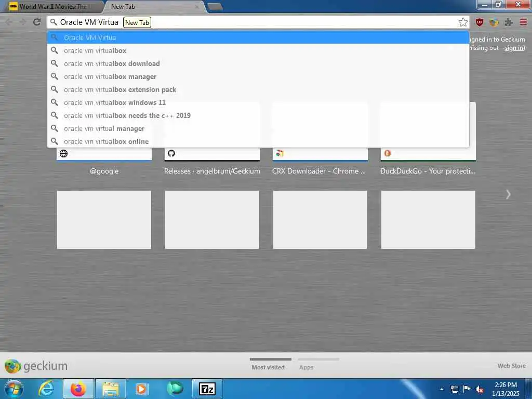Click the search magnifier in address bar

(54, 22)
